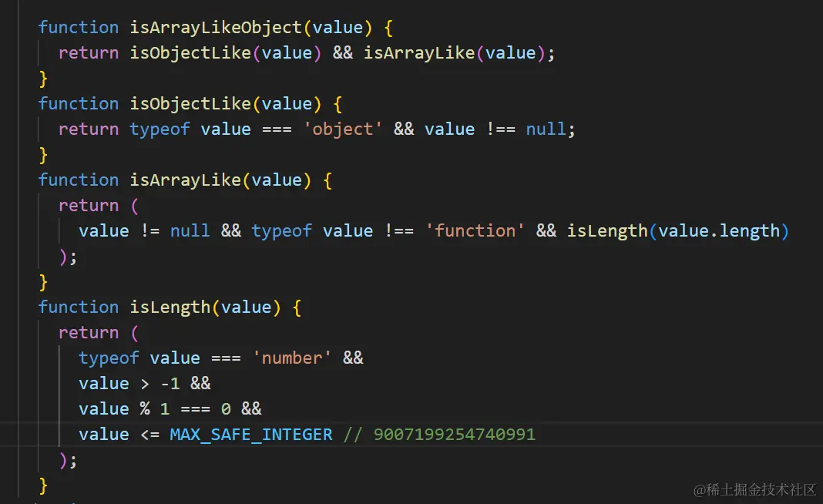Screen dimensions: 823x504
Task: Click null at end of isObjectLike return
Action: [546, 129]
